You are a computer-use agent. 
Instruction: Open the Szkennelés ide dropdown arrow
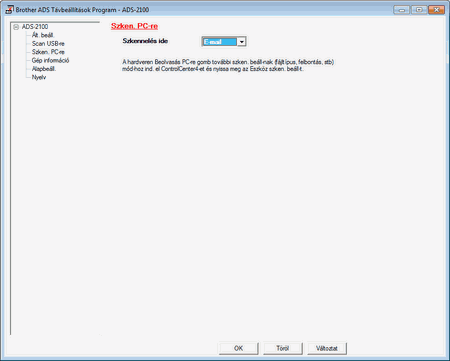click(242, 42)
